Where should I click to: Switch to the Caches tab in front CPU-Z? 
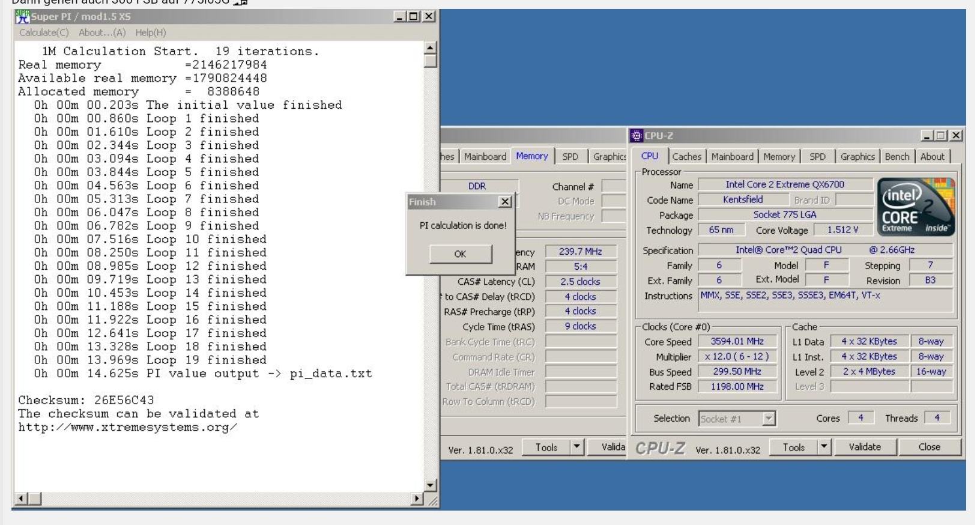click(686, 157)
